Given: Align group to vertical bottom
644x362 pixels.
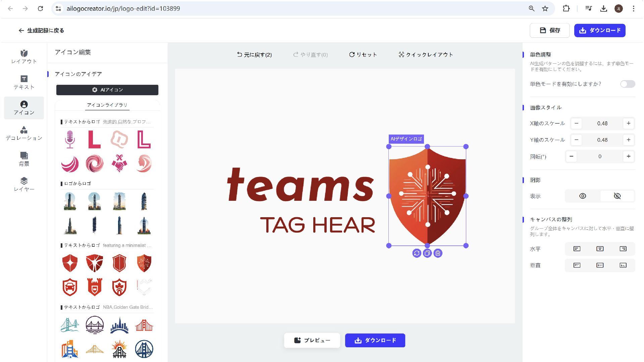Looking at the screenshot, I should point(623,265).
